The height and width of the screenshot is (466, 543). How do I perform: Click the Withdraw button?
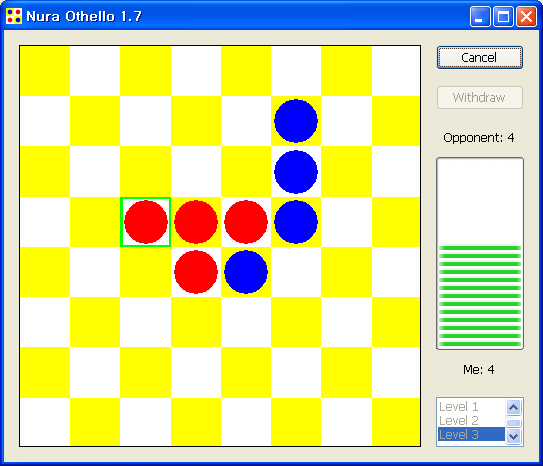[480, 98]
